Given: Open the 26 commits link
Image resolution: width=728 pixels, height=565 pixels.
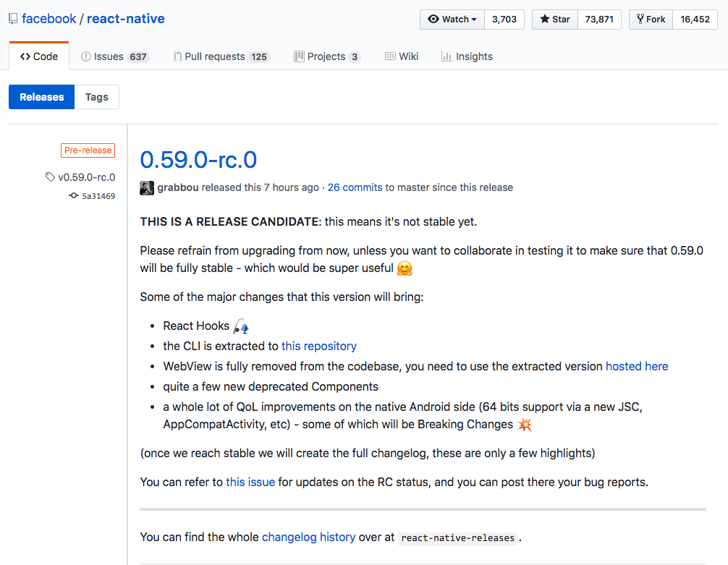Looking at the screenshot, I should 355,187.
